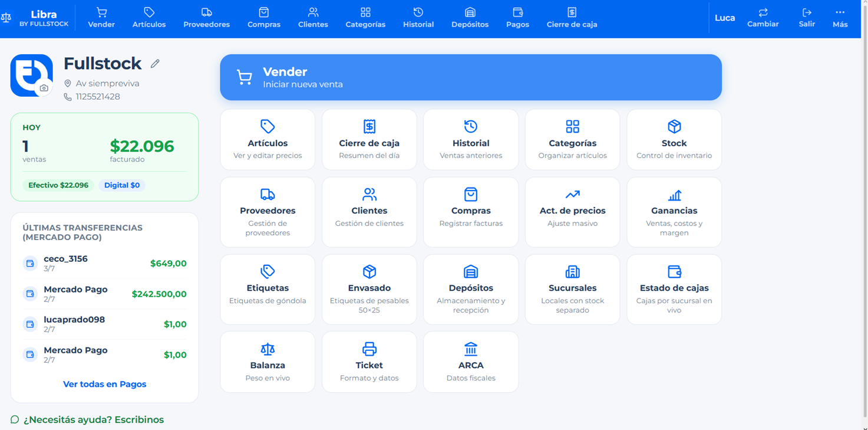868x430 pixels.
Task: Click the people icon on the Clientes card
Action: pyautogui.click(x=369, y=194)
